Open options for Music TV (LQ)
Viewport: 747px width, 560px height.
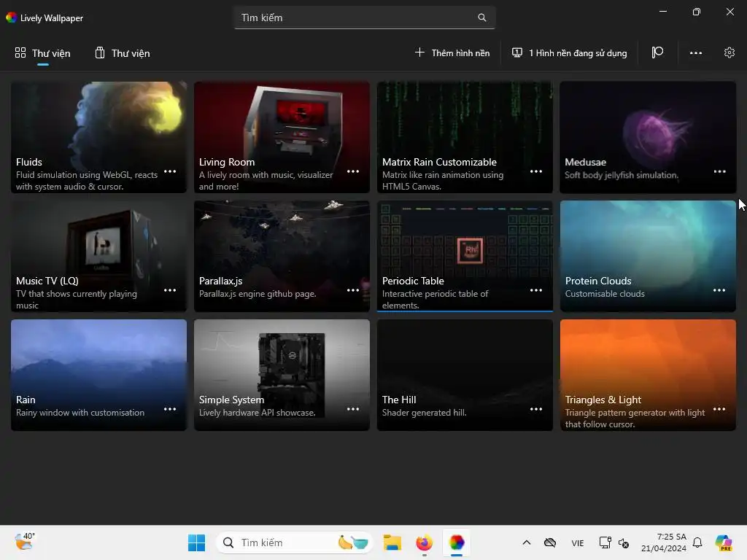tap(170, 290)
